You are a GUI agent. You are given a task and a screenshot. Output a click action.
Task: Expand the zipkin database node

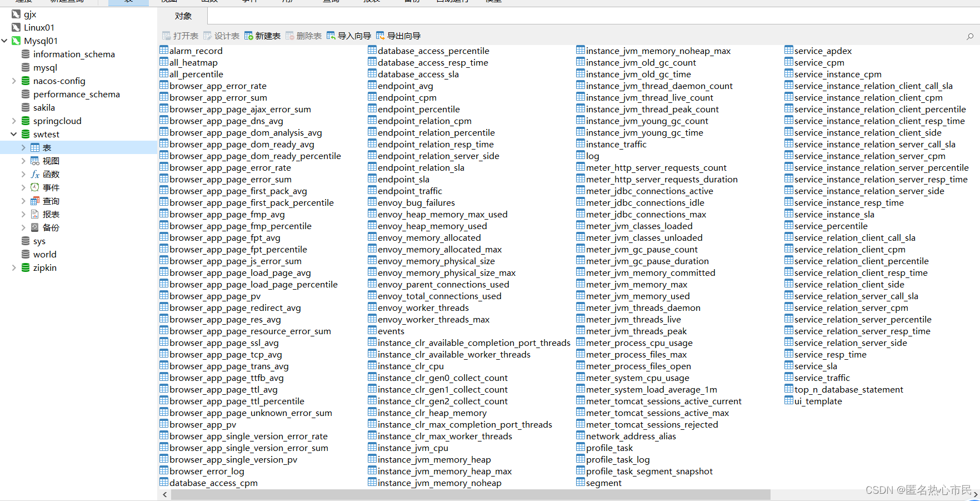[14, 267]
